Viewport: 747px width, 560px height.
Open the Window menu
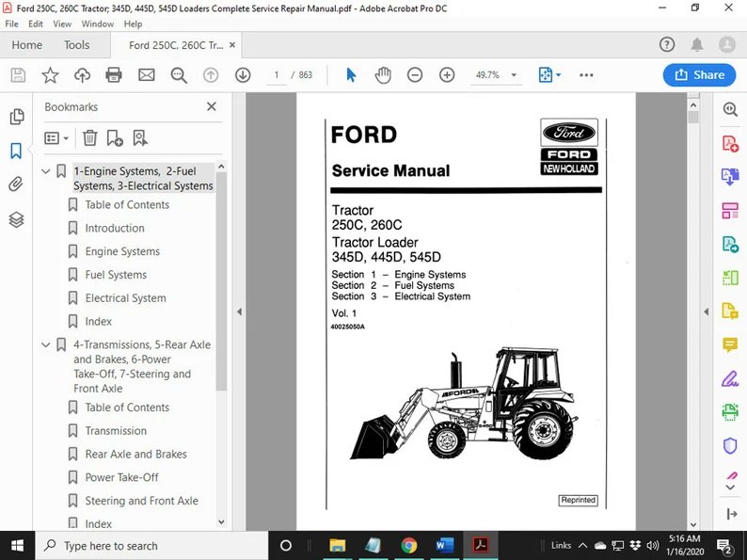97,24
